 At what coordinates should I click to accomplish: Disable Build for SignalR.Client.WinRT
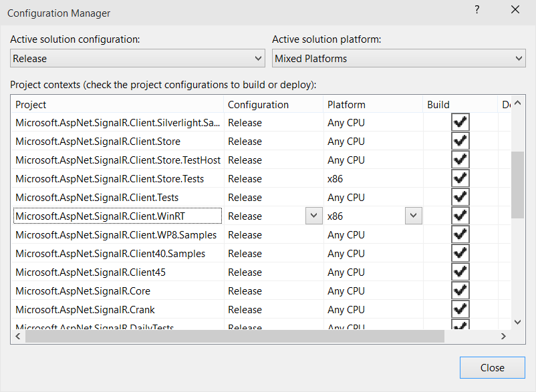pos(460,216)
